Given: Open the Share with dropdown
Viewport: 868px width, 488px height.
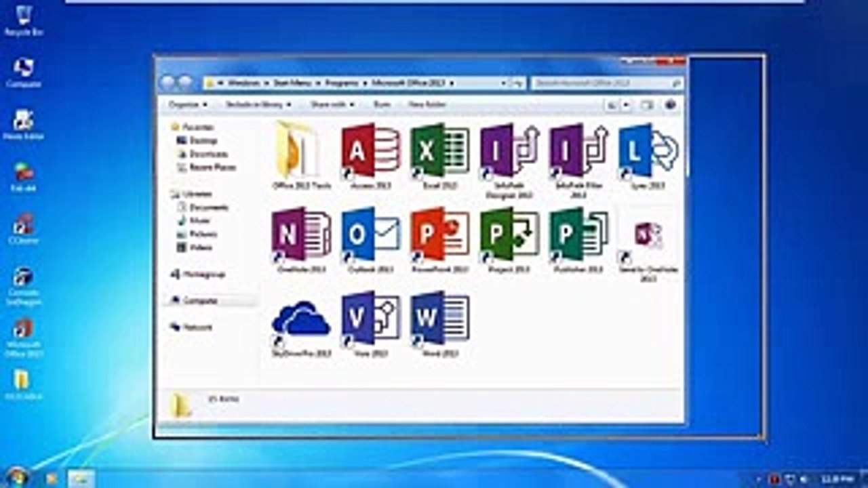Looking at the screenshot, I should coord(332,104).
